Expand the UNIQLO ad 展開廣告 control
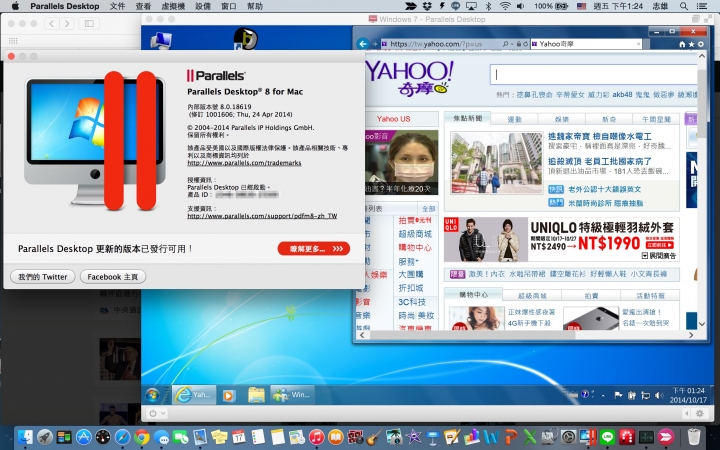 659,256
